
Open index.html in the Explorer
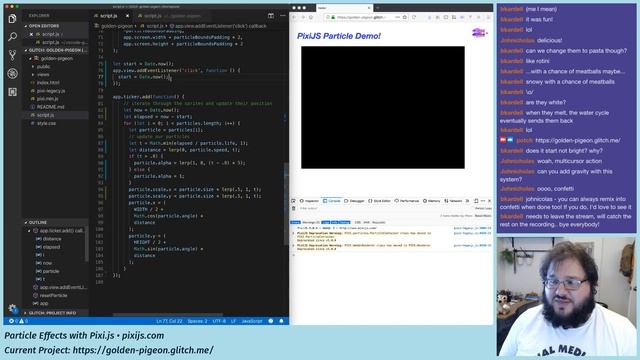click(48, 82)
